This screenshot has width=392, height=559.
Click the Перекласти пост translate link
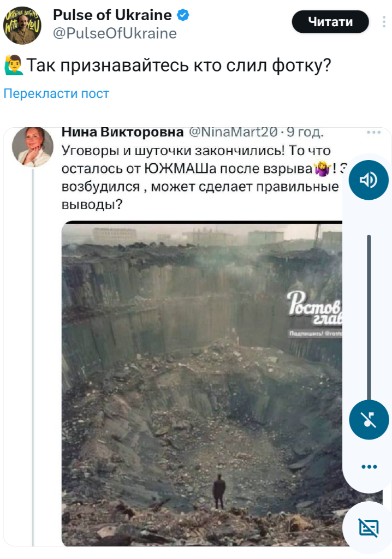coord(56,93)
